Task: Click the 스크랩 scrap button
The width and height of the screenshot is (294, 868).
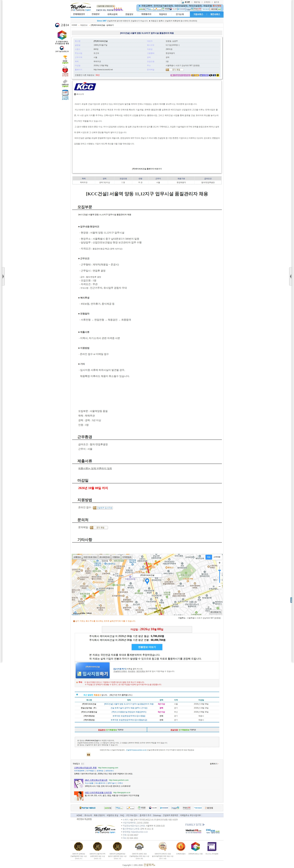Action: coord(204,75)
